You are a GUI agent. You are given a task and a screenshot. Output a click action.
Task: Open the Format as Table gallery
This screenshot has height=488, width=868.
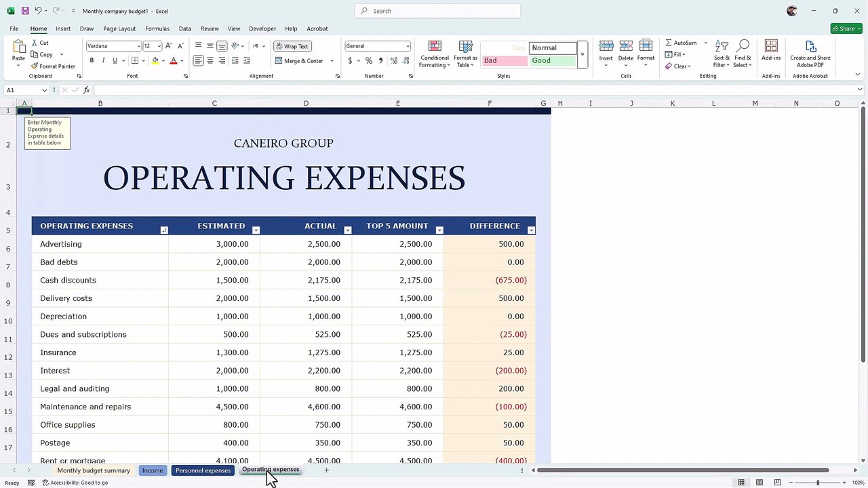pos(466,54)
